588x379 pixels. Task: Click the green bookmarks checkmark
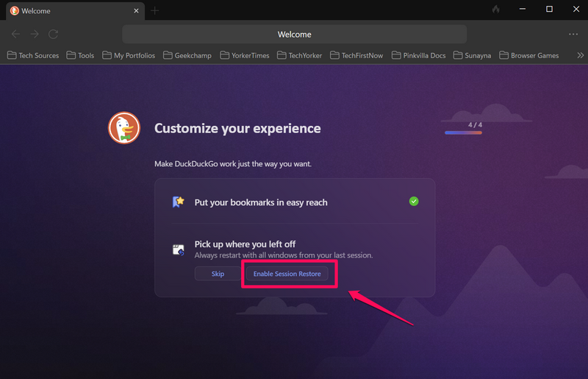point(414,201)
